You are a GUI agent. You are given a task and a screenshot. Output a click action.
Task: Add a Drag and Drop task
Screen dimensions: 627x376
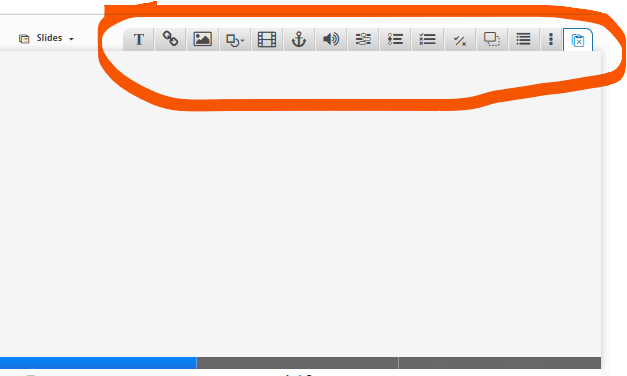tap(492, 39)
